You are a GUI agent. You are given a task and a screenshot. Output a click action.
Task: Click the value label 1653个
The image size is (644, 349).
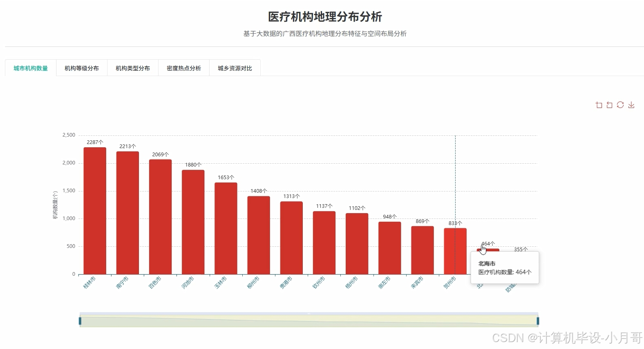pyautogui.click(x=226, y=178)
